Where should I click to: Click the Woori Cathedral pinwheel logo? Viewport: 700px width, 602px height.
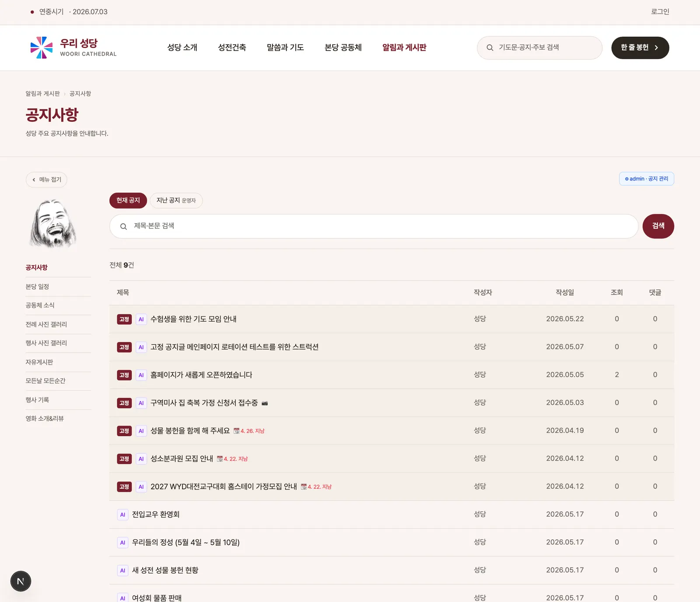(x=42, y=47)
